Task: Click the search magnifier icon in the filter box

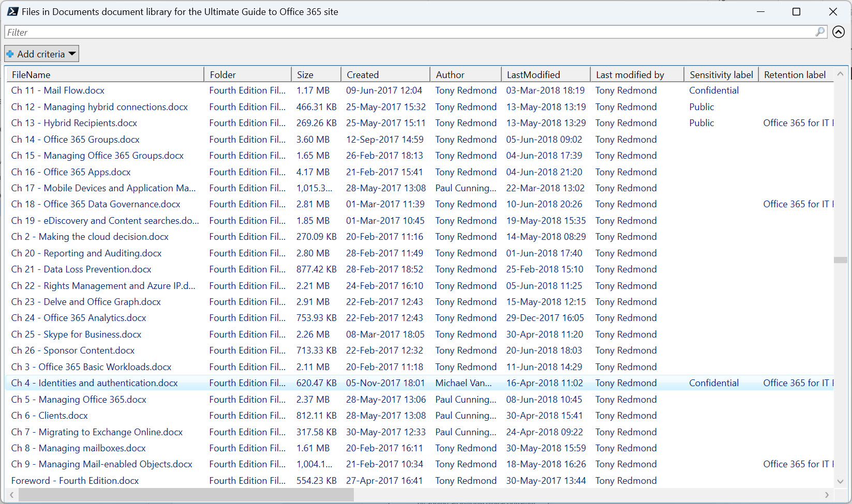Action: point(820,32)
